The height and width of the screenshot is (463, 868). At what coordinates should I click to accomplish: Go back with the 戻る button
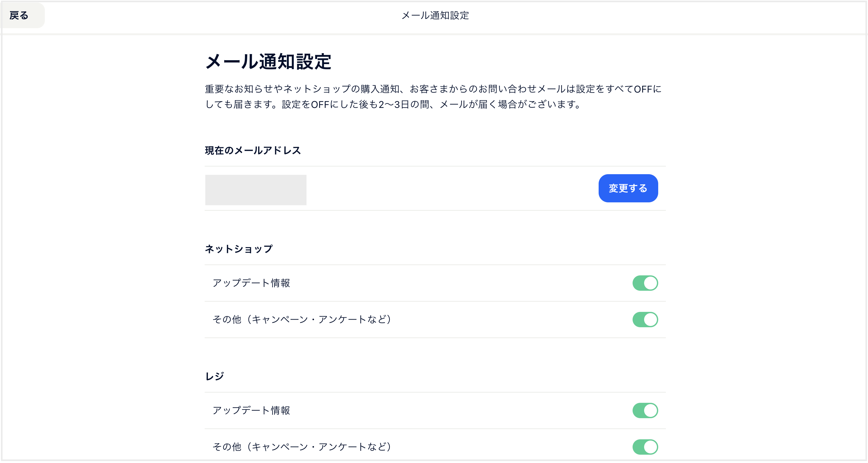coord(22,15)
